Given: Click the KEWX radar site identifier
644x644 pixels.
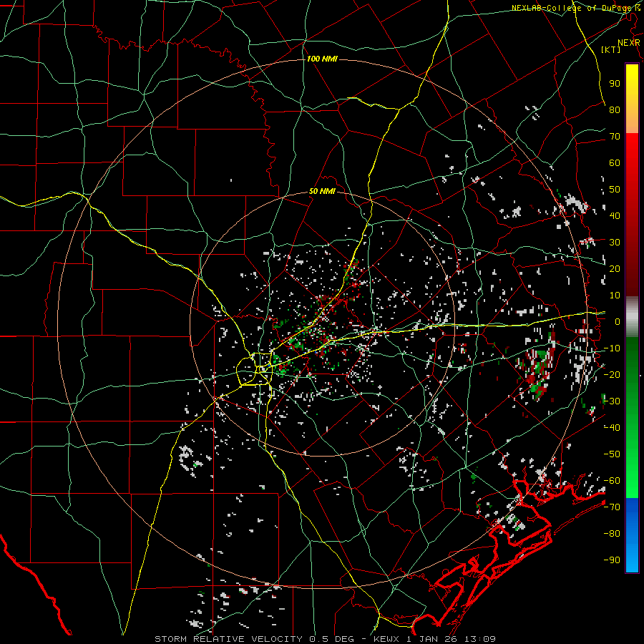Looking at the screenshot, I should tap(388, 639).
